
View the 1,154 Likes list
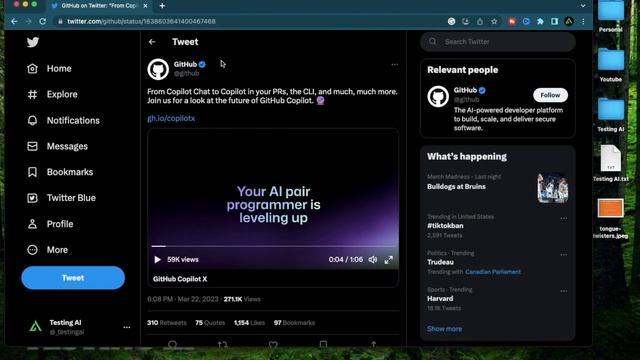pos(249,323)
